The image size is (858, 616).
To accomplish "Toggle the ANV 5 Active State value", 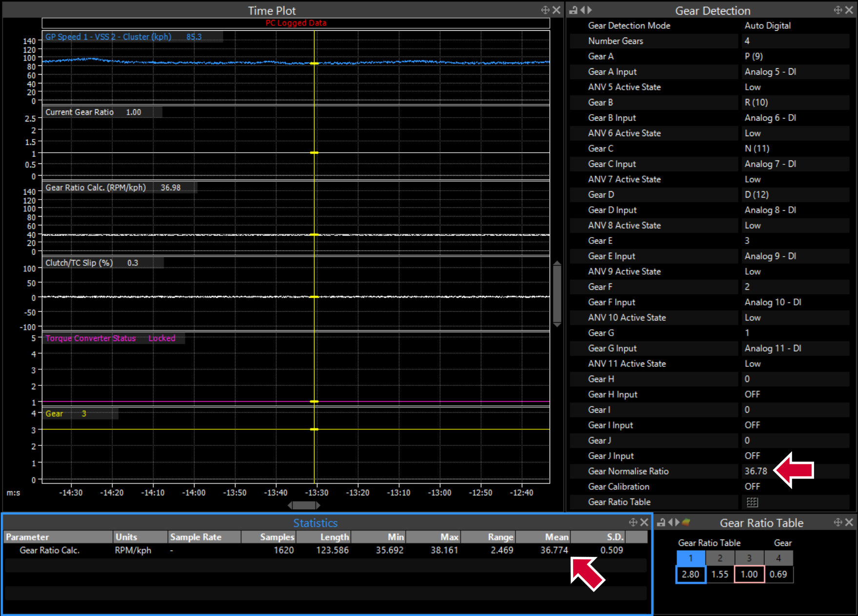I will 753,87.
